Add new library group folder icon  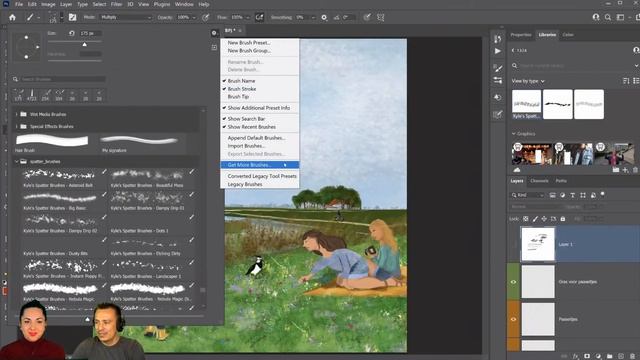coord(616,170)
